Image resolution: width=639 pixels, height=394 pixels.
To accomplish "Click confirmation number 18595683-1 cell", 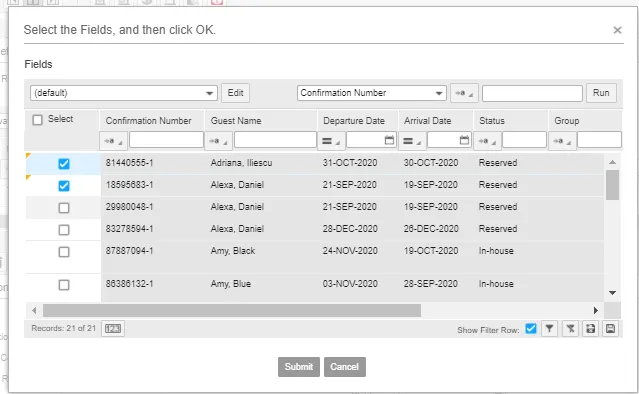I will tap(130, 185).
